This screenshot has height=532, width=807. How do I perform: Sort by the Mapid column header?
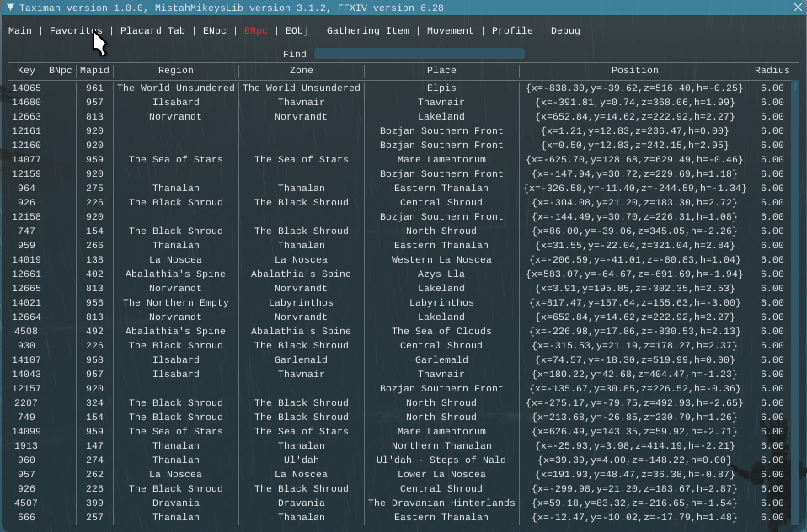(x=94, y=71)
